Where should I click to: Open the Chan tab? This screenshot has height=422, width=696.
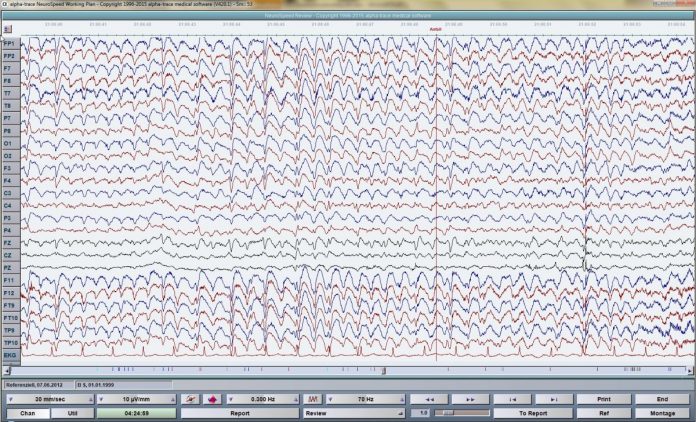tap(28, 413)
